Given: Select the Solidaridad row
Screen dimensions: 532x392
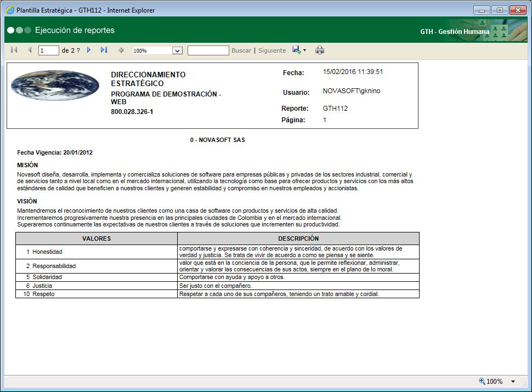Looking at the screenshot, I should coord(218,277).
